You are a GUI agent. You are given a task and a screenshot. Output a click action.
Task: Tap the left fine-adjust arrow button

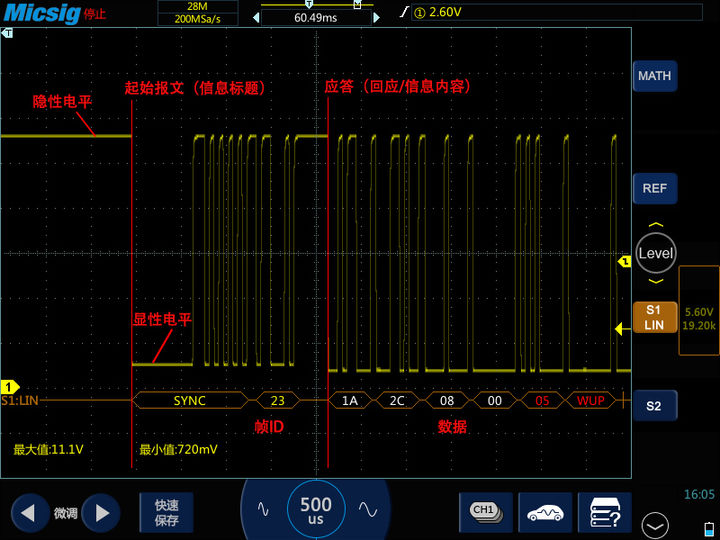29,513
